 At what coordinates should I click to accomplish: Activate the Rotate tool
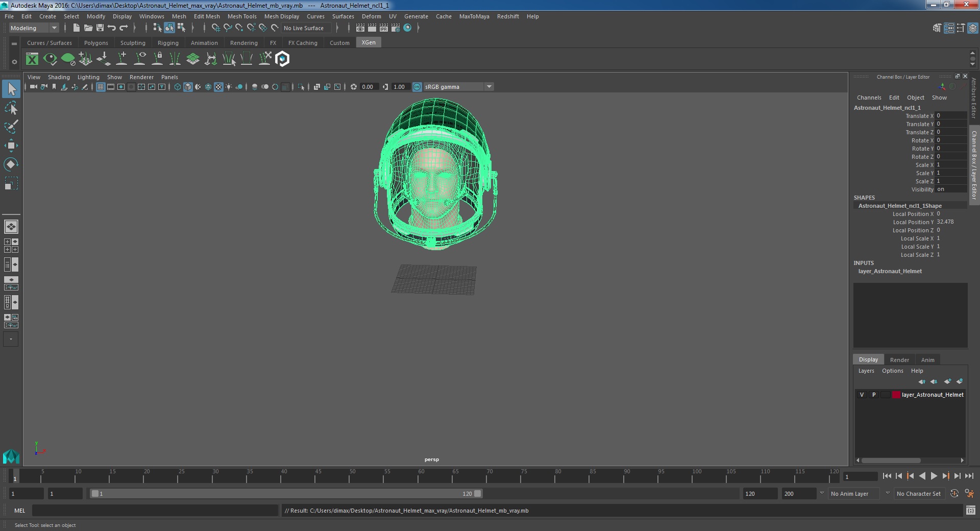(x=11, y=164)
